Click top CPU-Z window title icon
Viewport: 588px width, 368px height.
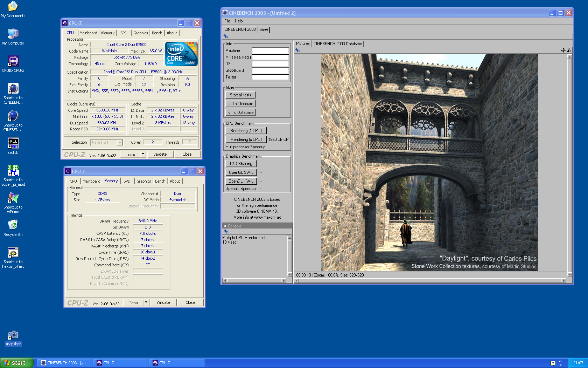(65, 23)
